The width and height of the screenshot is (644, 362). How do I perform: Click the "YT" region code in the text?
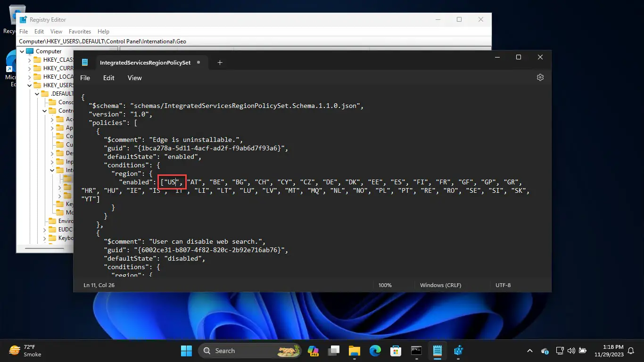89,199
